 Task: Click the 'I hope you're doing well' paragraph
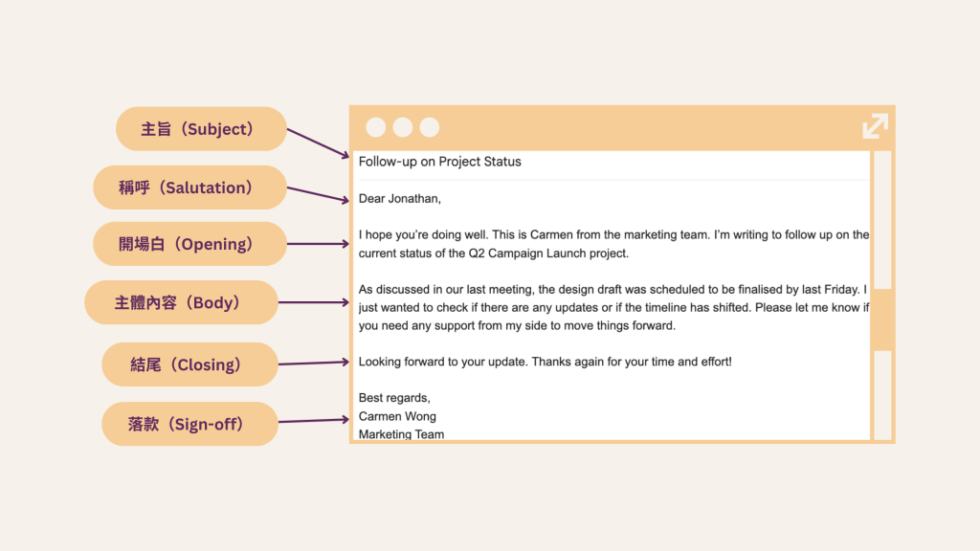point(612,244)
